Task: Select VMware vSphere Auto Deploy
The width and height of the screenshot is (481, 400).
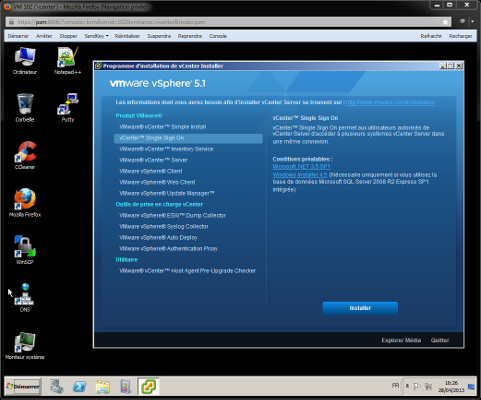Action: point(158,237)
